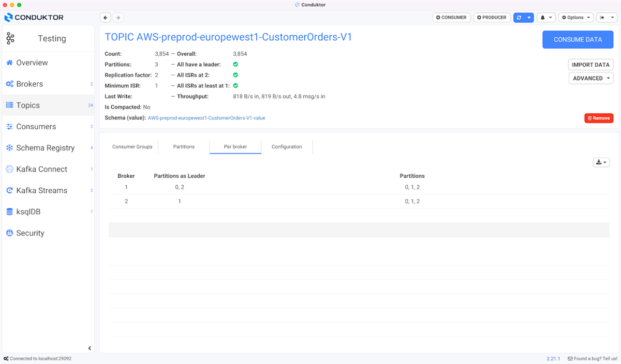Switch to the Partitions tab
The image size is (621, 364).
point(184,147)
